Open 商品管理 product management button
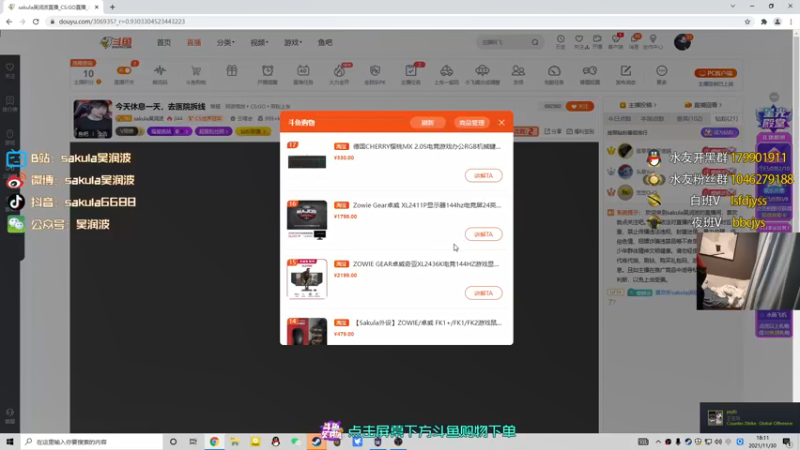800x450 pixels. (471, 123)
